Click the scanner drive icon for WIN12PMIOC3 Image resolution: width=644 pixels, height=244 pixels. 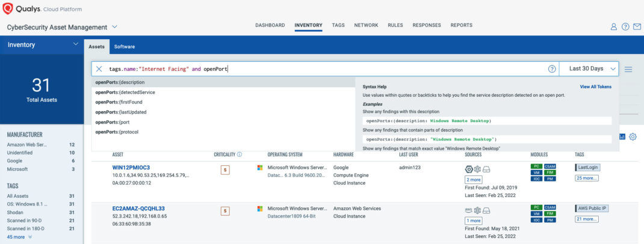tap(486, 169)
